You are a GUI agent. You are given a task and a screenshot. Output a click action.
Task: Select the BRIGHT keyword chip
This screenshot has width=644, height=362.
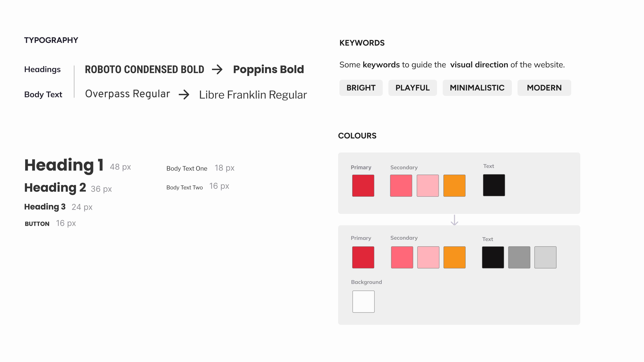[361, 88]
